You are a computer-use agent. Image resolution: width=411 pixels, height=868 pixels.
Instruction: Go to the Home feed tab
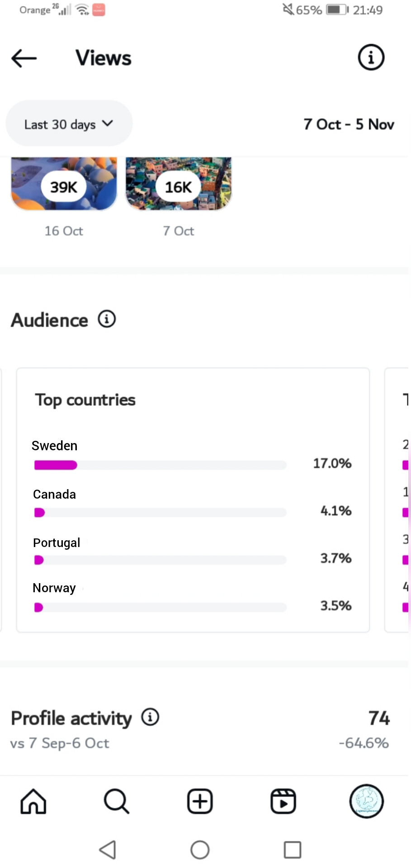pos(33,802)
